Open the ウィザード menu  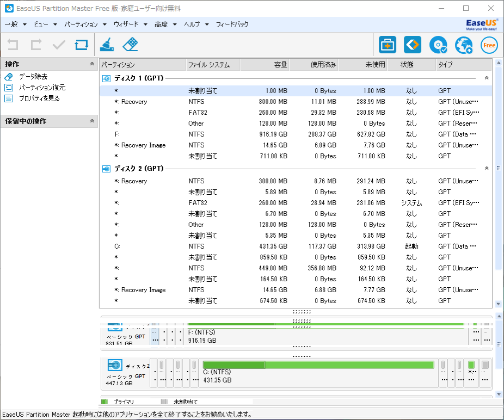click(130, 24)
